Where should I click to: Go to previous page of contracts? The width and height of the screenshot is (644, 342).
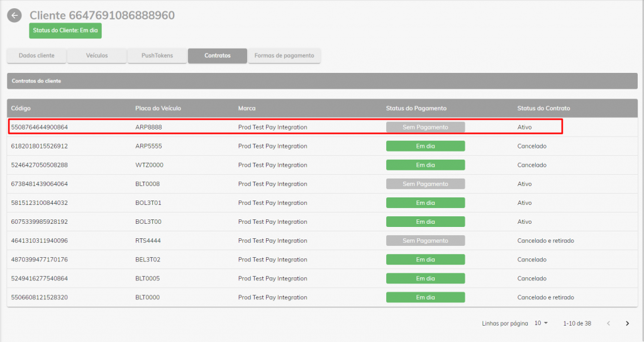608,324
